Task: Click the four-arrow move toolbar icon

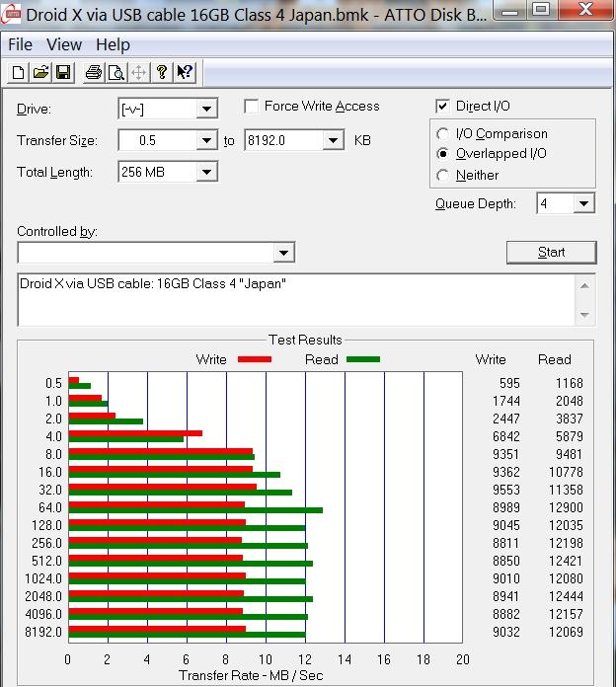Action: coord(138,72)
